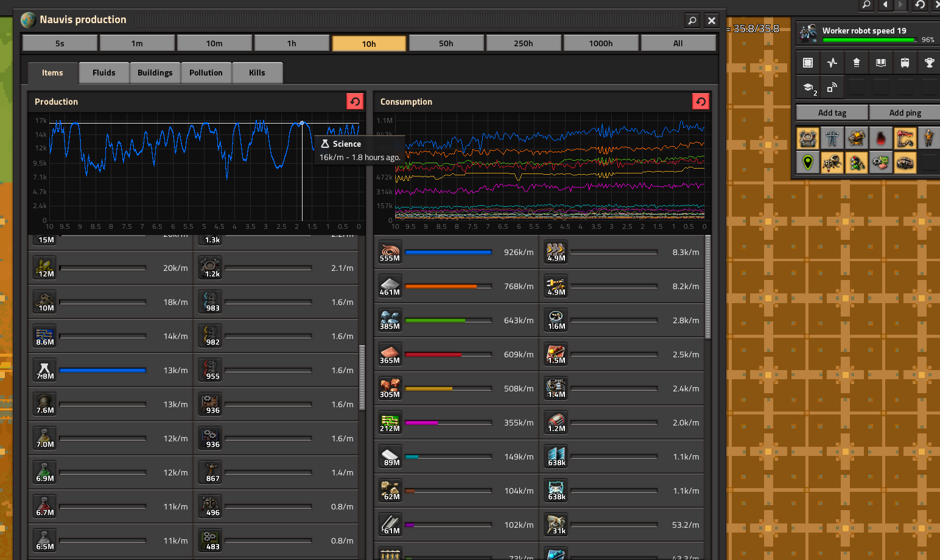Set time range to 250h
The width and height of the screenshot is (940, 560).
(x=524, y=43)
